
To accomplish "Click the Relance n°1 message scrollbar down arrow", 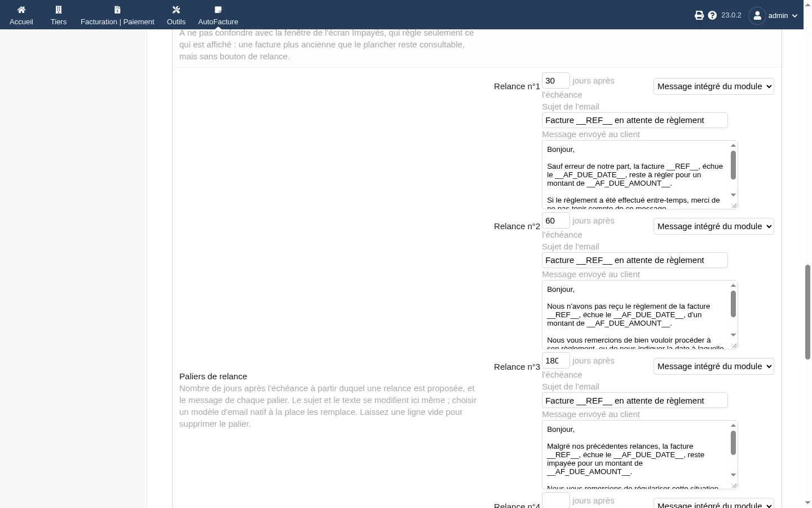I will click(733, 195).
